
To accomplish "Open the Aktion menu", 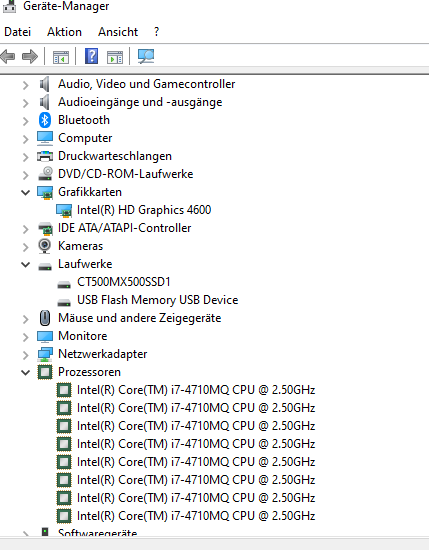I will point(65,32).
